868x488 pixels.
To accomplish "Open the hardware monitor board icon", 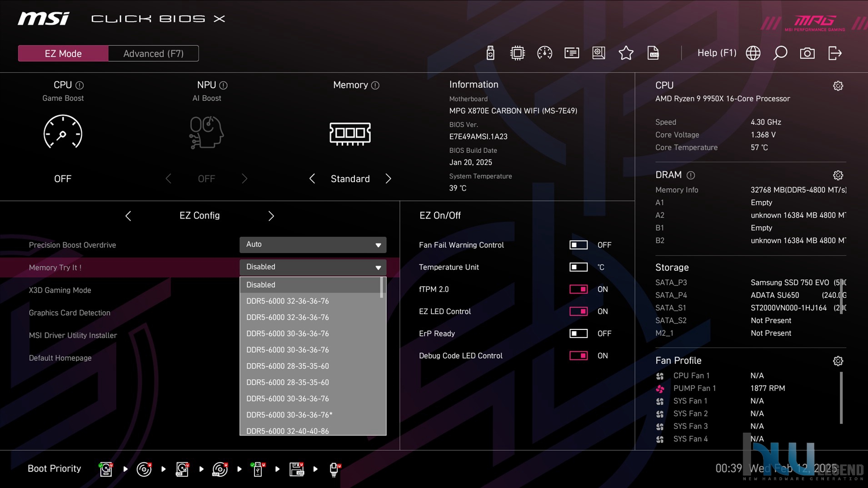I will (599, 53).
